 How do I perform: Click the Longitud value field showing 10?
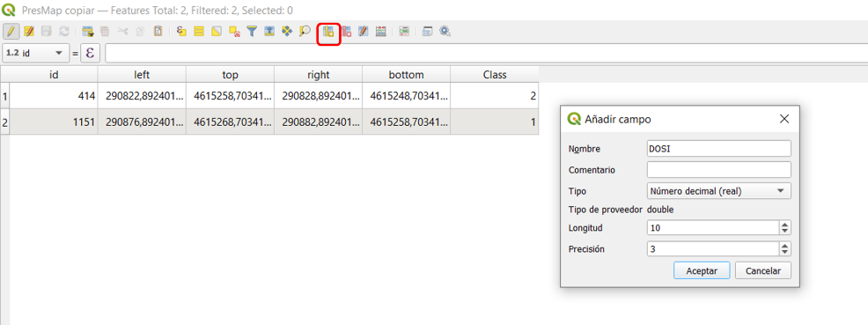click(x=712, y=227)
